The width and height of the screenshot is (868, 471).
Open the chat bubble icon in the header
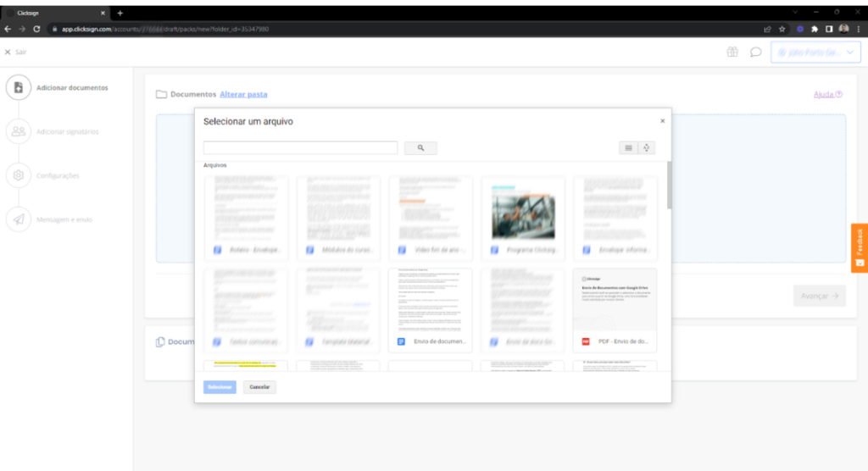coord(755,52)
